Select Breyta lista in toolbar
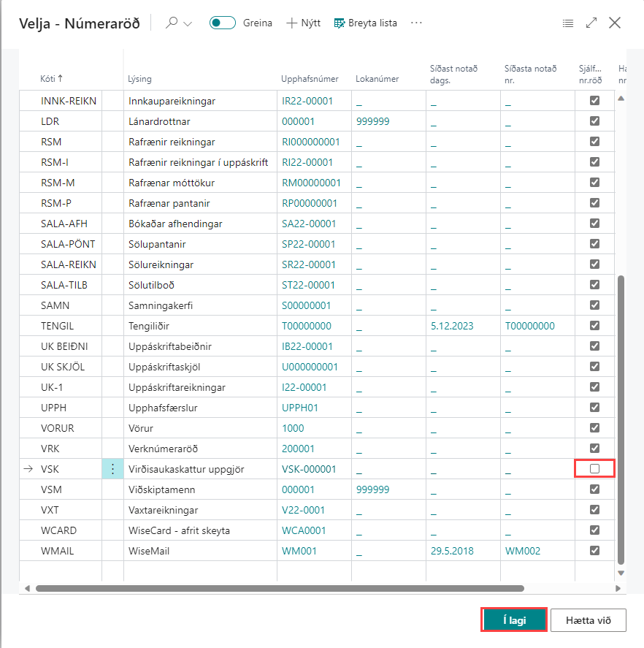Image resolution: width=644 pixels, height=648 pixels. click(x=365, y=23)
